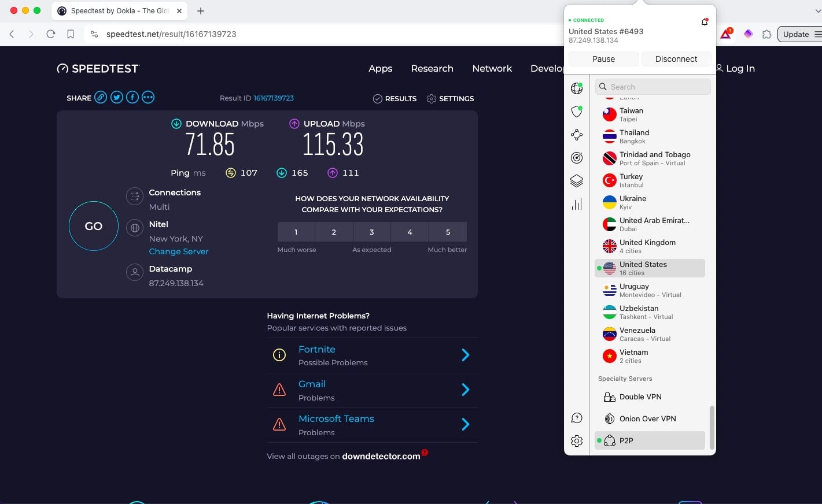Select rating 3 As expected
This screenshot has width=822, height=504.
[372, 232]
